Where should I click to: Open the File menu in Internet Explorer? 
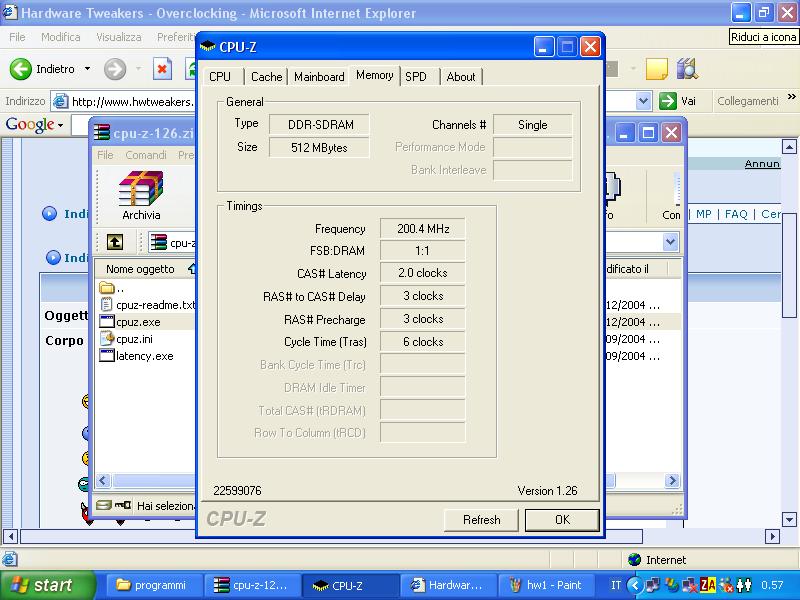17,37
